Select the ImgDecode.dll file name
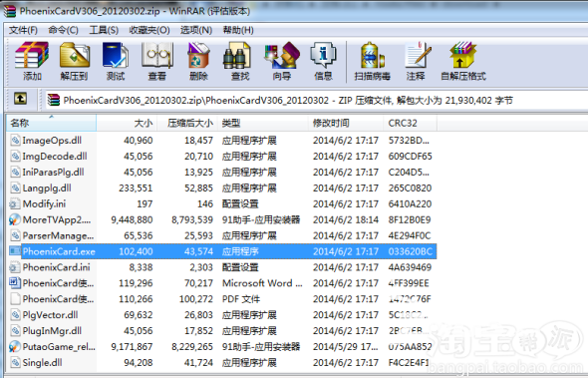 (55, 157)
